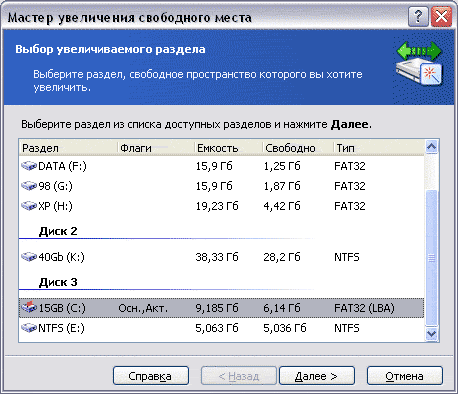This screenshot has width=458, height=394.
Task: Click the FAT32 type of DATA (F:)
Action: click(x=350, y=166)
